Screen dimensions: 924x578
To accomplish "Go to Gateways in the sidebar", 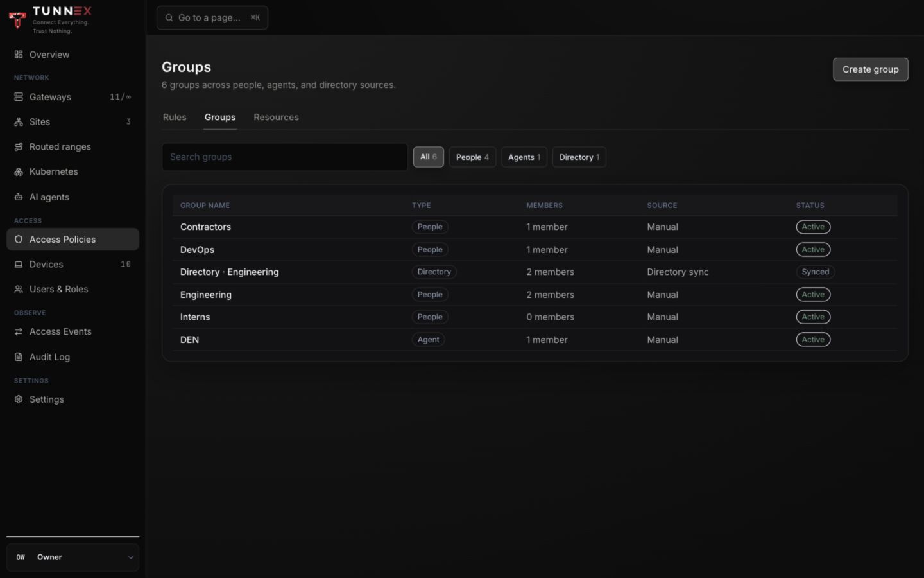I will (x=73, y=97).
